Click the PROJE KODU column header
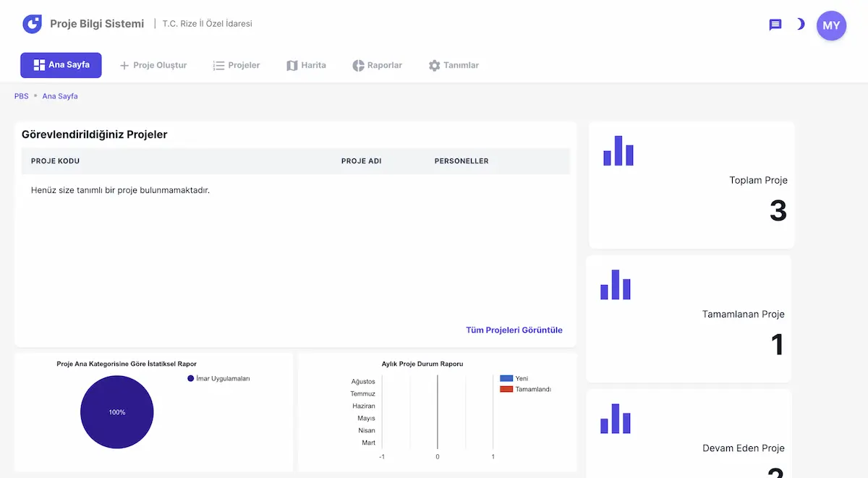This screenshot has width=868, height=478. click(x=55, y=161)
